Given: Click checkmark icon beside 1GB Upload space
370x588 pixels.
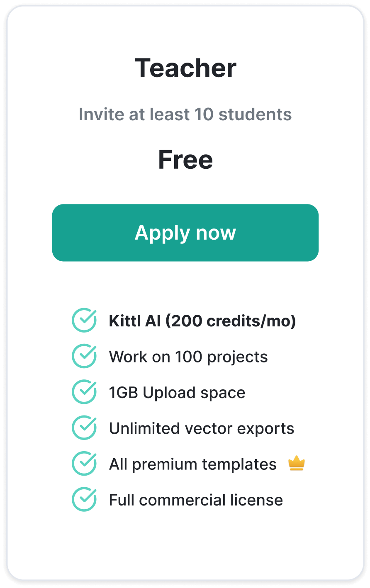Looking at the screenshot, I should click(x=84, y=392).
